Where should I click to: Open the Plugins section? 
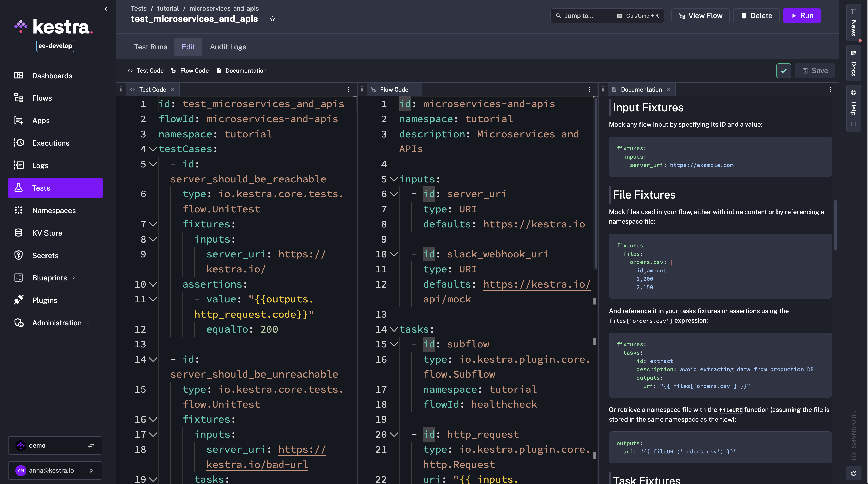pos(45,300)
